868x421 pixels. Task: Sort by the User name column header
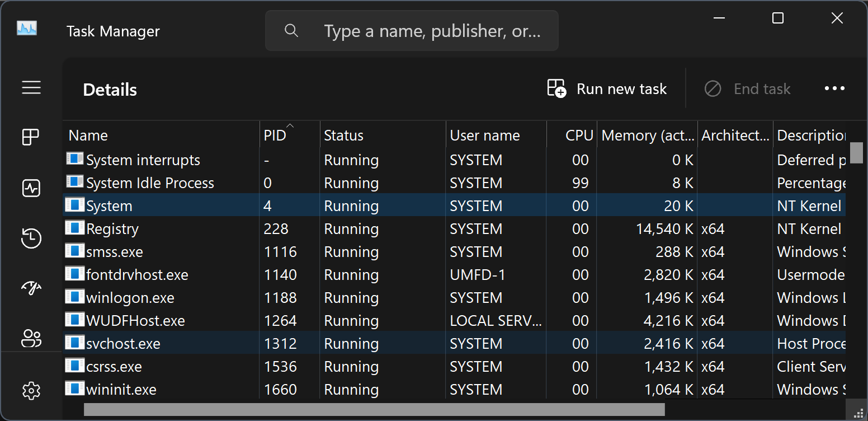pos(496,135)
